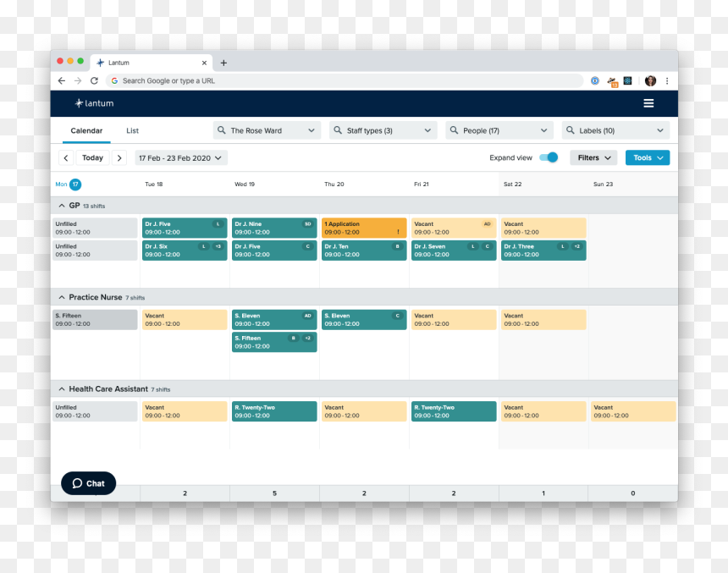The width and height of the screenshot is (728, 573).
Task: Switch to the List tab
Action: pyautogui.click(x=132, y=131)
